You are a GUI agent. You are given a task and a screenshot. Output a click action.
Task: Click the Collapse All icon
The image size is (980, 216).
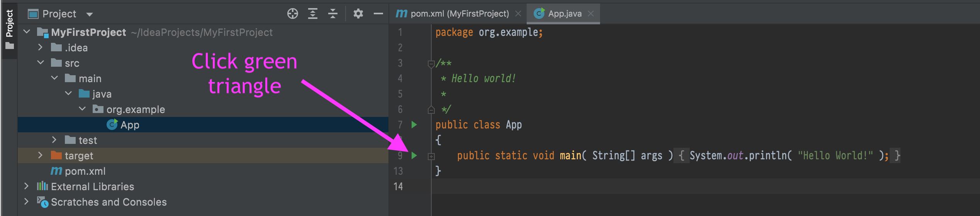click(x=333, y=14)
